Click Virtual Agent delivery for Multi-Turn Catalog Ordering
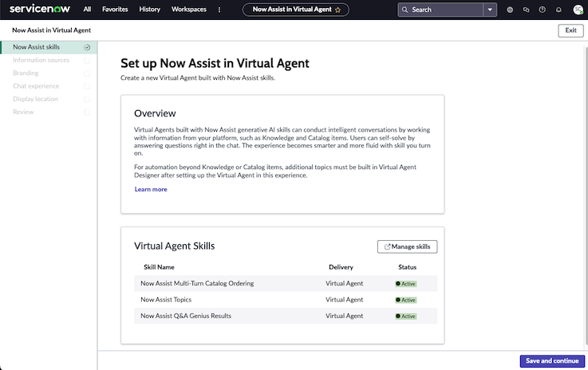The height and width of the screenshot is (370, 588). (x=344, y=283)
